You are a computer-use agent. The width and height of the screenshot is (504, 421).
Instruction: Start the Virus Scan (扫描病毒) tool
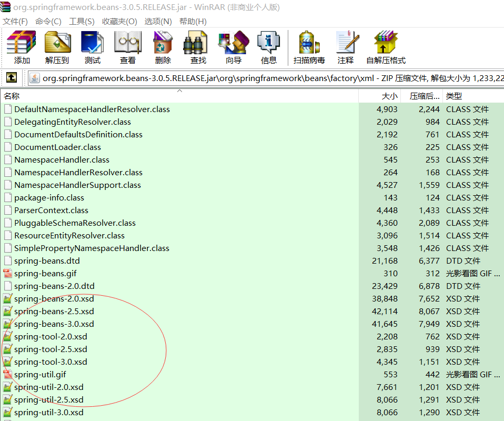coord(309,43)
